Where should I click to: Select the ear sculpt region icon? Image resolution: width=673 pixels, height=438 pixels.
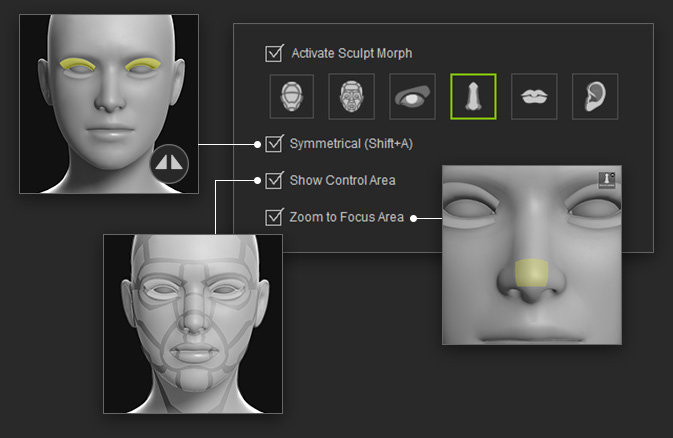[595, 96]
